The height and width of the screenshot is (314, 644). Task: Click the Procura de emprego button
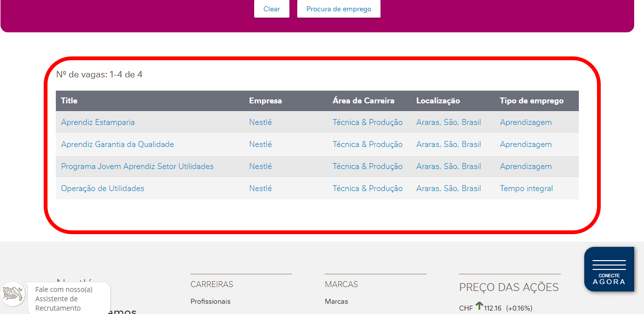tap(338, 9)
